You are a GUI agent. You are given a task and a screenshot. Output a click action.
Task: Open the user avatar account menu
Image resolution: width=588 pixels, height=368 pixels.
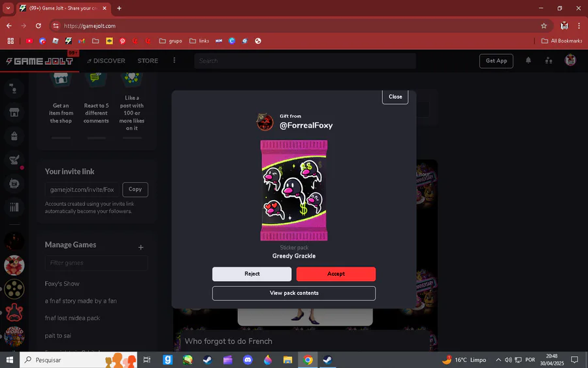tap(570, 60)
